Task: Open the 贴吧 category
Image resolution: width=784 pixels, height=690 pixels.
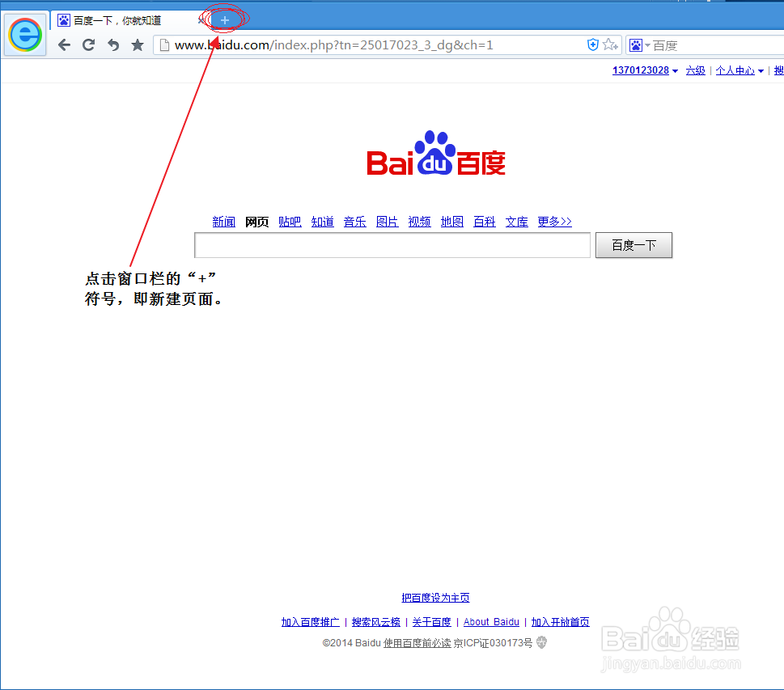Action: point(290,222)
